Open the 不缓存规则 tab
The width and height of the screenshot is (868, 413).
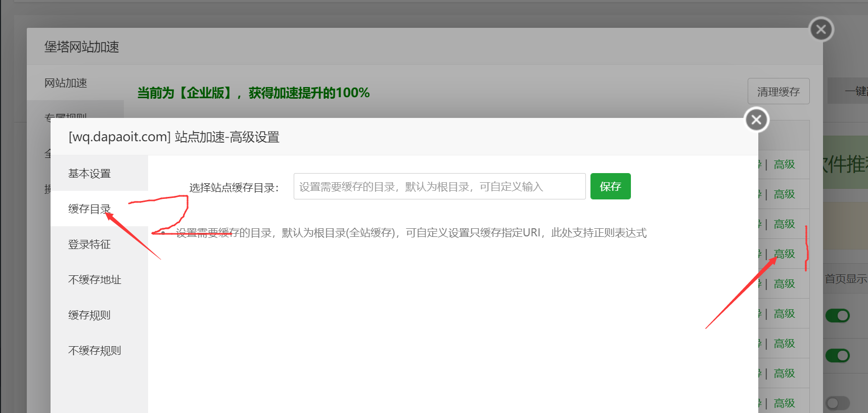click(x=99, y=350)
